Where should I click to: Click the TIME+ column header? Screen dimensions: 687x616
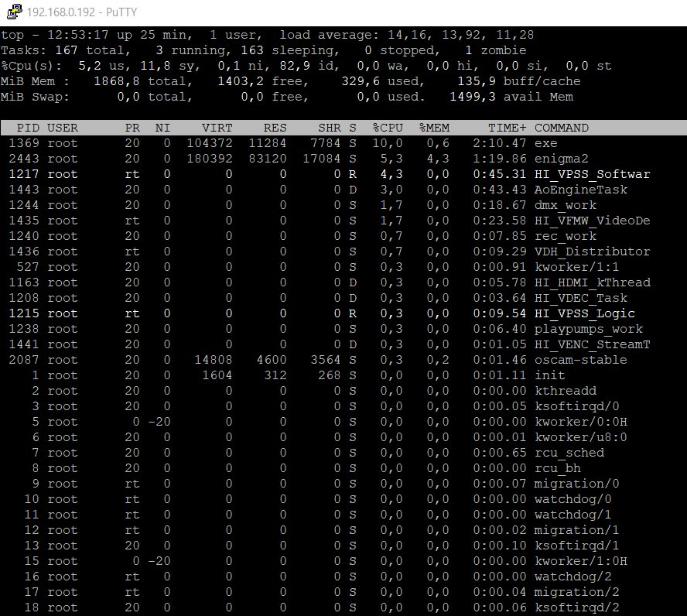pos(507,128)
